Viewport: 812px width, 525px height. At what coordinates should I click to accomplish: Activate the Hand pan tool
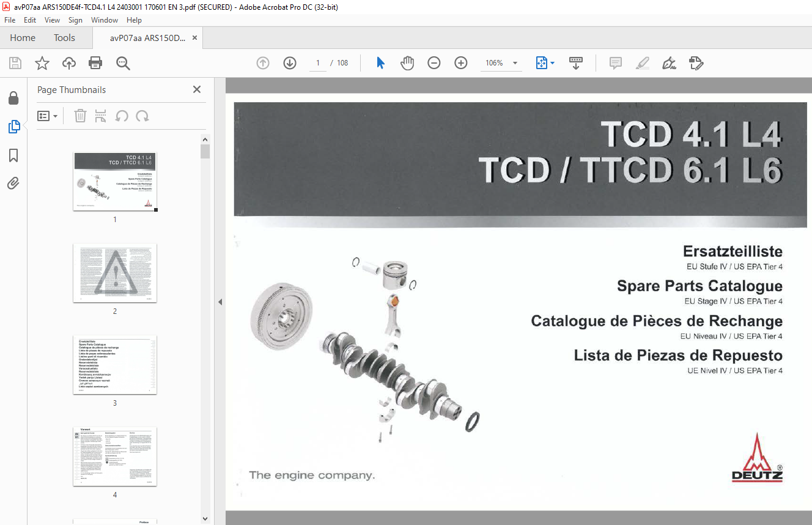407,63
